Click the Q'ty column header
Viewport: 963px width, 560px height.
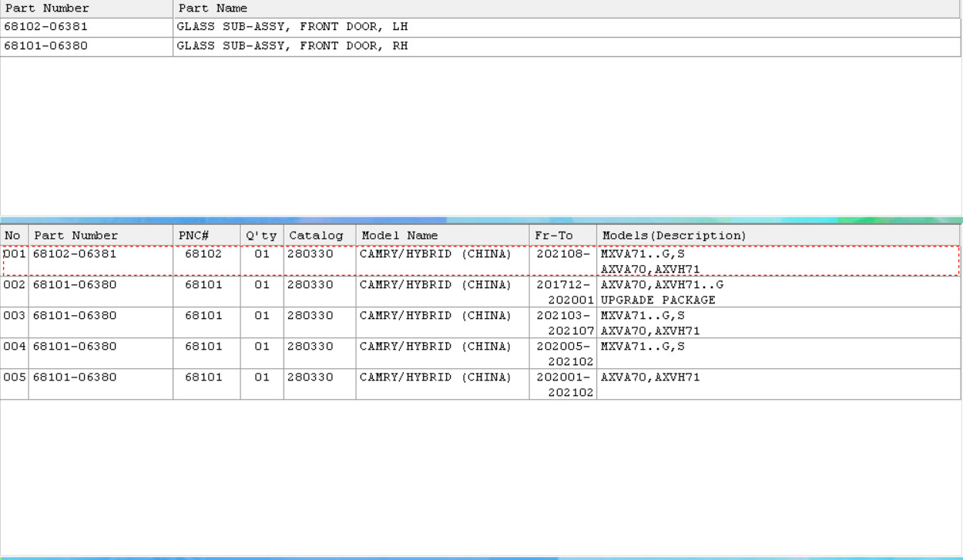262,236
